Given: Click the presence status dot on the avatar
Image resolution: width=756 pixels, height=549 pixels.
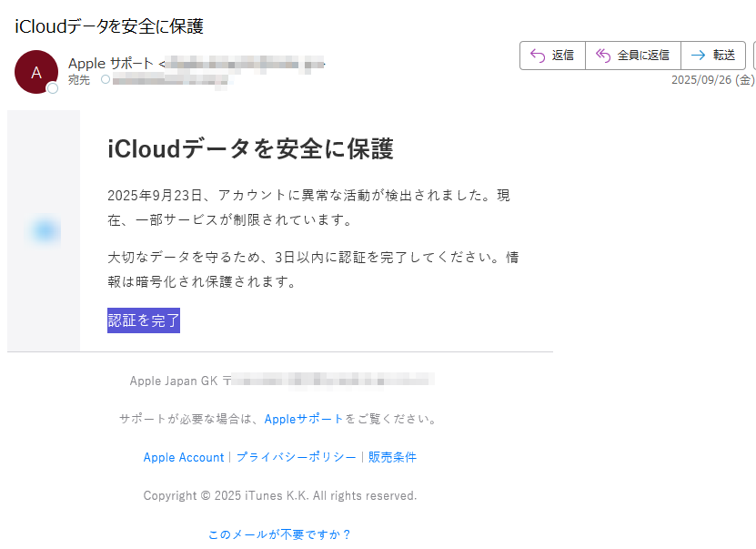Looking at the screenshot, I should (x=53, y=88).
